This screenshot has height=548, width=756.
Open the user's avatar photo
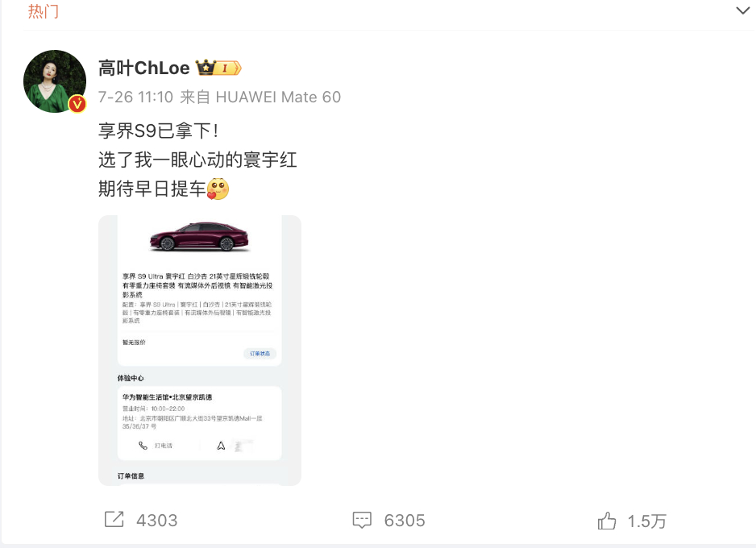(55, 81)
